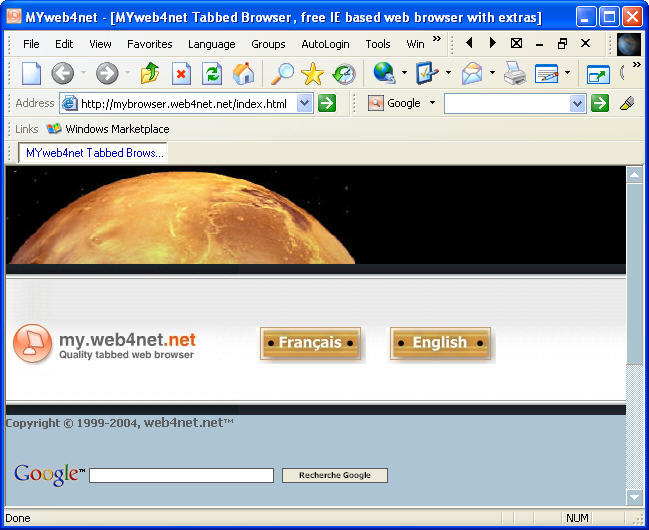This screenshot has height=530, width=649.
Task: Click the vertical scrollbar thumb
Action: pos(634,274)
